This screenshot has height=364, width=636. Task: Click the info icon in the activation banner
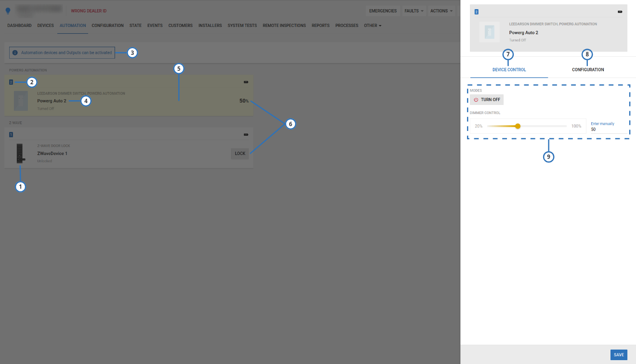coord(14,52)
